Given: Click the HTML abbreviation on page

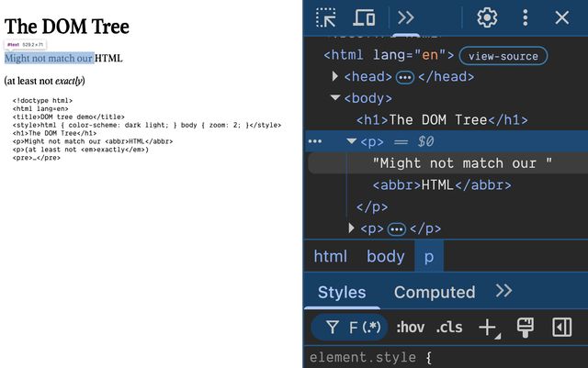Looking at the screenshot, I should (x=108, y=58).
